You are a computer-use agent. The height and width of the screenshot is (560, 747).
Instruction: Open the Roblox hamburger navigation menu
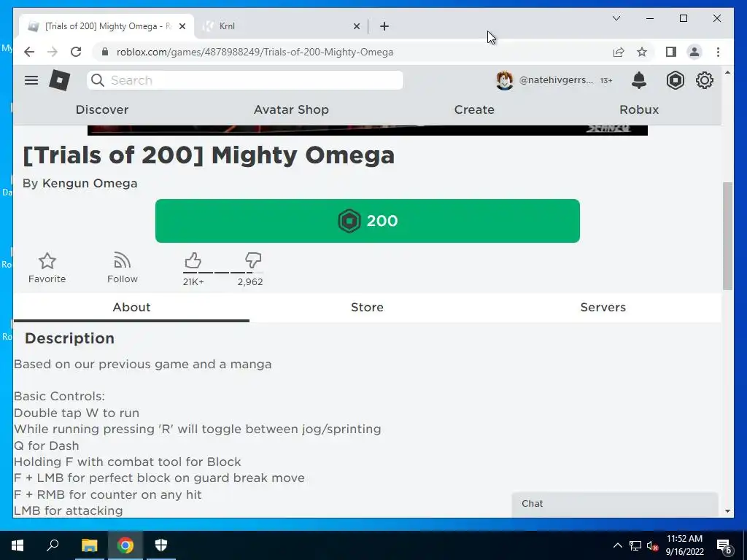pyautogui.click(x=31, y=80)
